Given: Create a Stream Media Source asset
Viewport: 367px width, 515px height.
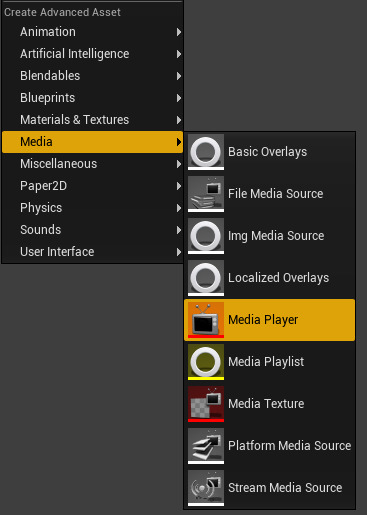Looking at the screenshot, I should click(269, 488).
